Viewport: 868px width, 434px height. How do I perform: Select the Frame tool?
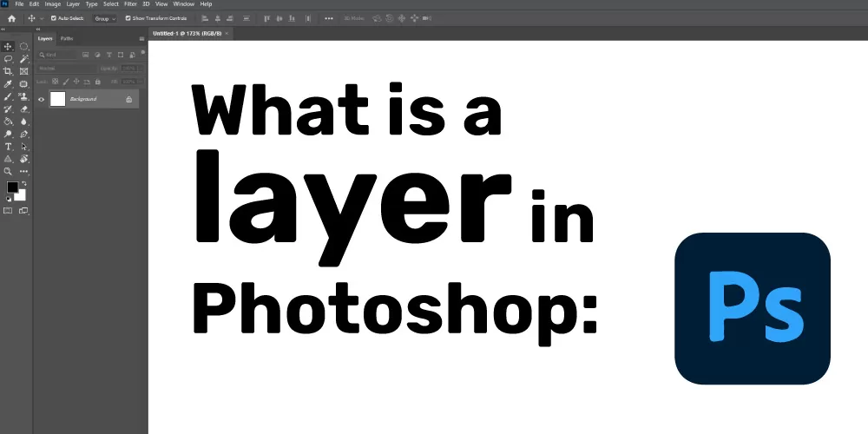(23, 71)
